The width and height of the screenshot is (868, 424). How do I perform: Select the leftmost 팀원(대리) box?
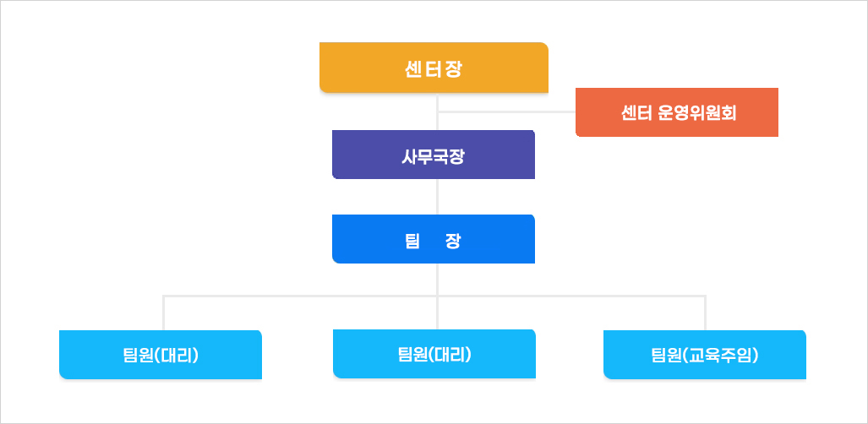(161, 354)
